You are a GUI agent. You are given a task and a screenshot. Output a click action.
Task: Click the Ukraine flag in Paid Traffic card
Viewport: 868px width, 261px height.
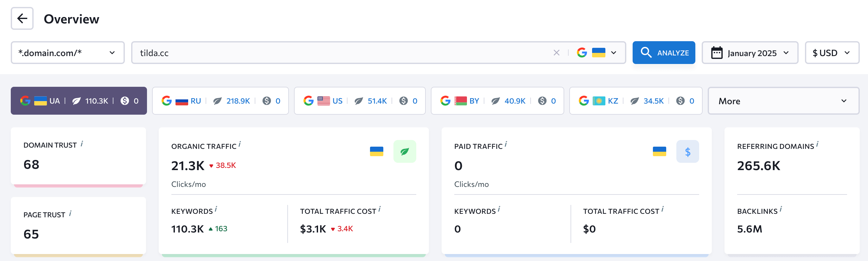659,151
